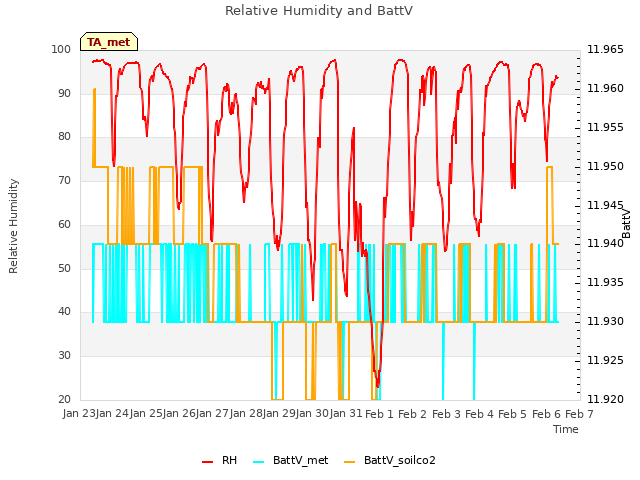Click the orange BattV_soilco2 legend marker

pos(350,462)
